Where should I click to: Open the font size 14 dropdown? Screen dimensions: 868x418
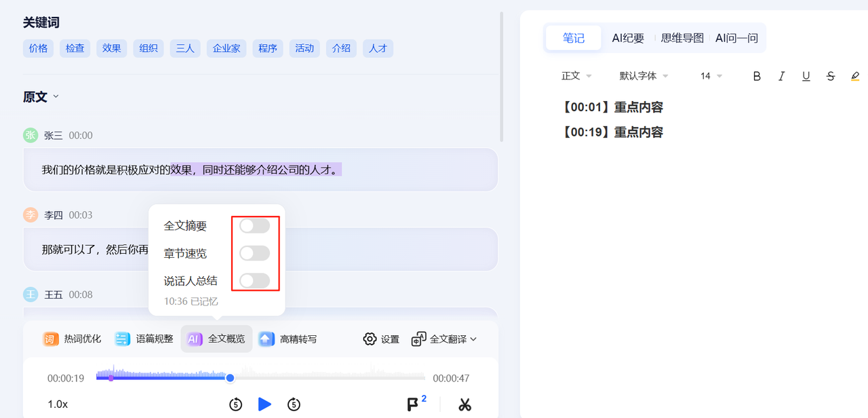pos(711,76)
